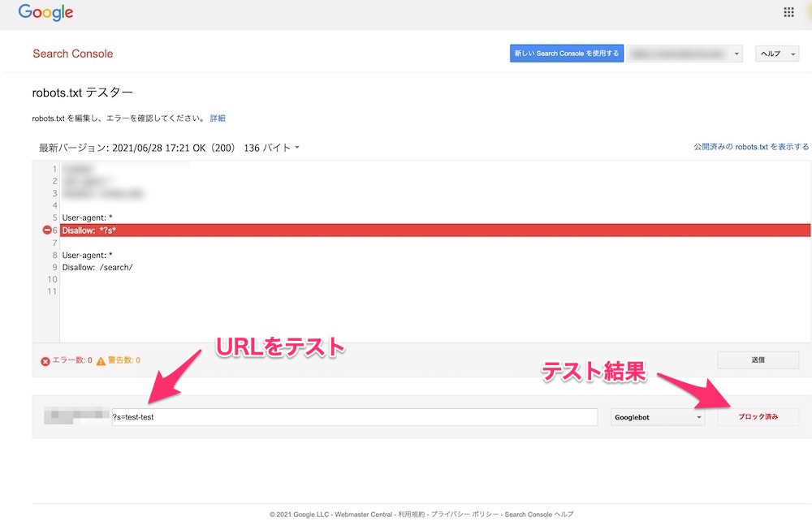Open Search Console ヘルプ footer link
Viewport: 812px width, 521px height.
[539, 515]
